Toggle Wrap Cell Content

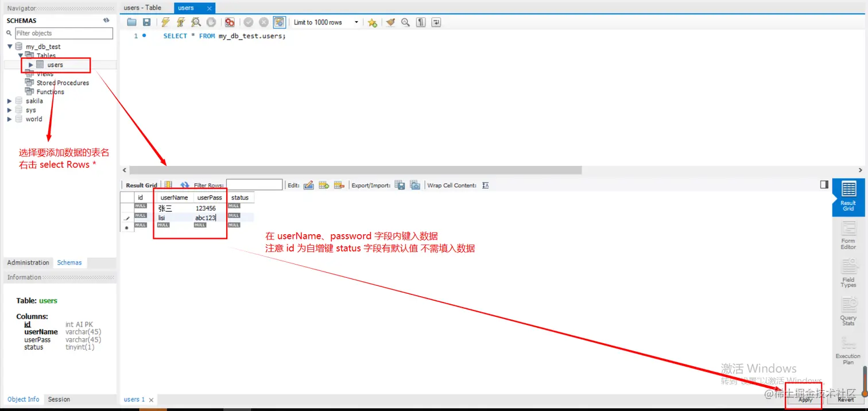(485, 185)
